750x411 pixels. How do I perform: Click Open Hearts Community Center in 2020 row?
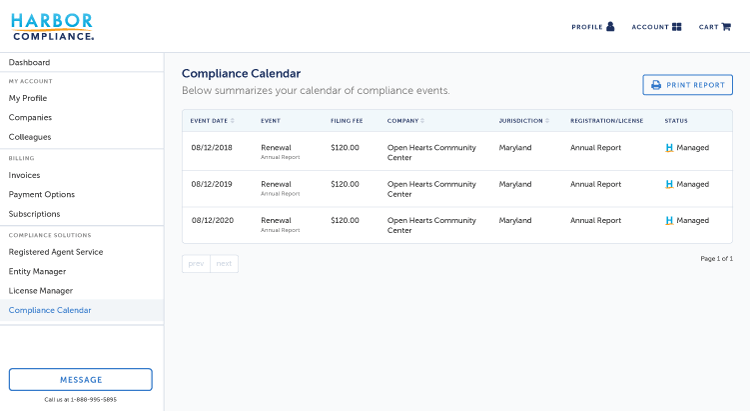(431, 225)
